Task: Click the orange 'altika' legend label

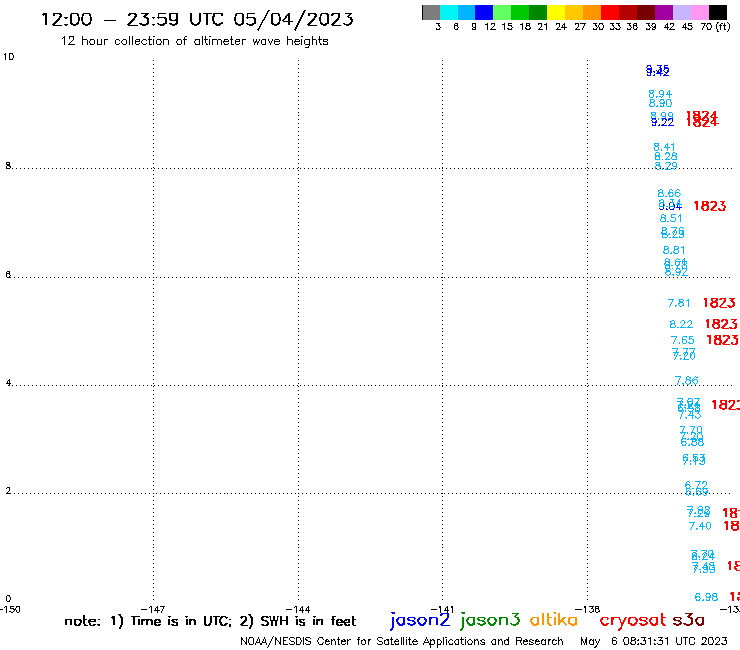Action: tap(553, 620)
